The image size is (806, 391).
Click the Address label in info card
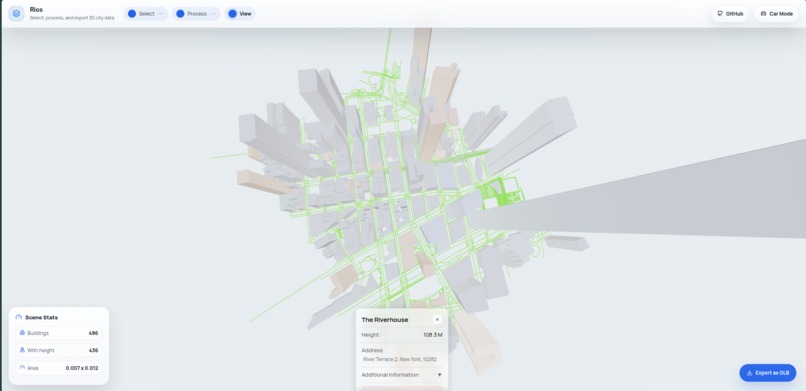372,350
